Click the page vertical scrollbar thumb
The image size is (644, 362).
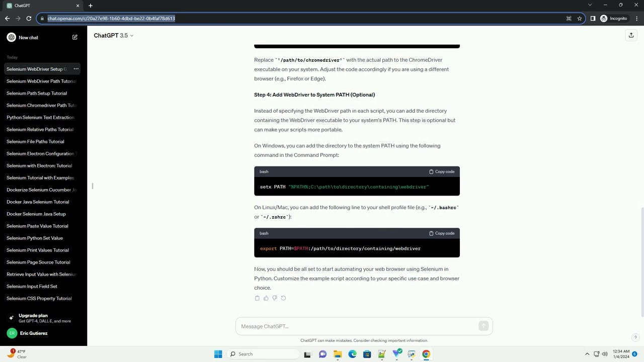click(x=642, y=261)
